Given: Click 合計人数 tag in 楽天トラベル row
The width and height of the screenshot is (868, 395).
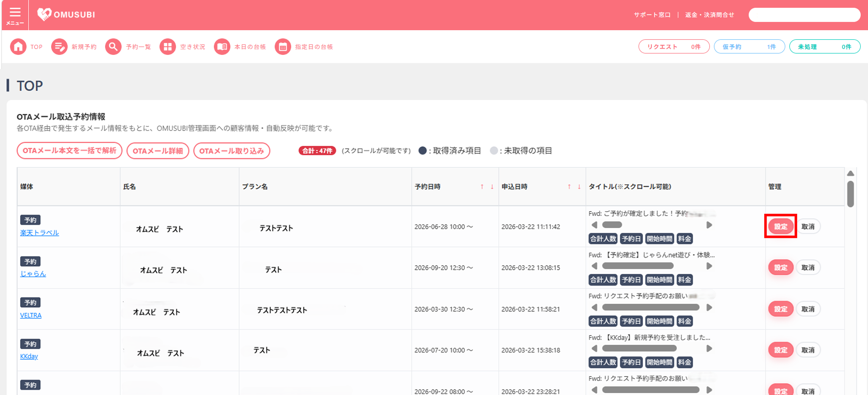Looking at the screenshot, I should pyautogui.click(x=603, y=239).
